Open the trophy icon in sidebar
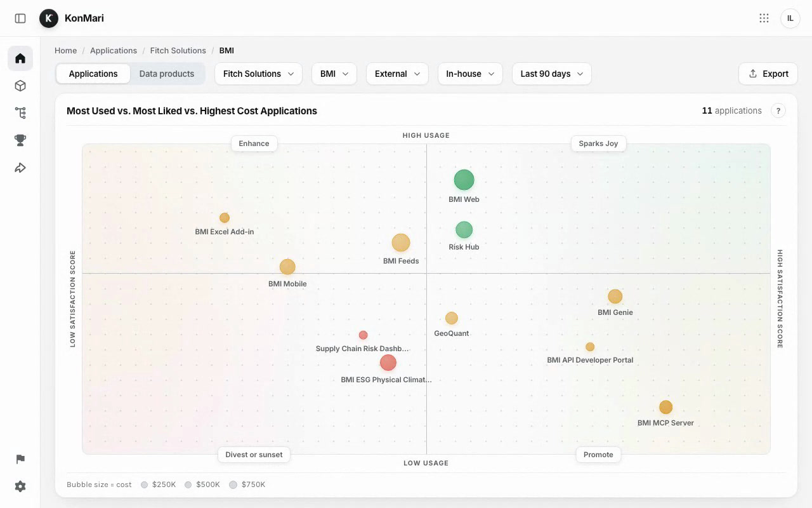 pyautogui.click(x=20, y=140)
